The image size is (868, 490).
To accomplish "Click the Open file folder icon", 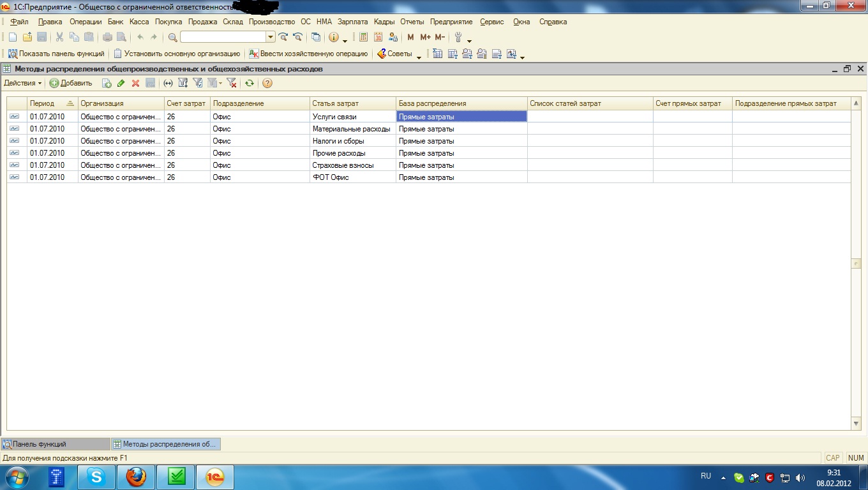I will point(27,38).
